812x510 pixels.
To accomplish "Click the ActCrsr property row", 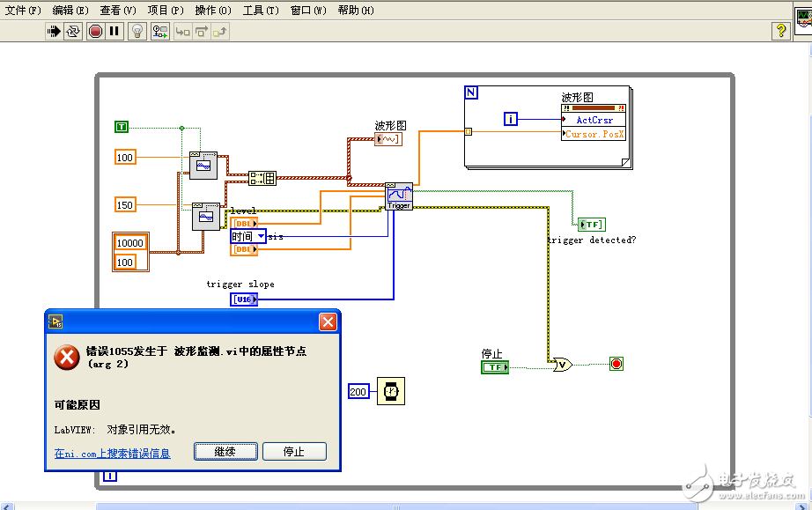I will (594, 120).
